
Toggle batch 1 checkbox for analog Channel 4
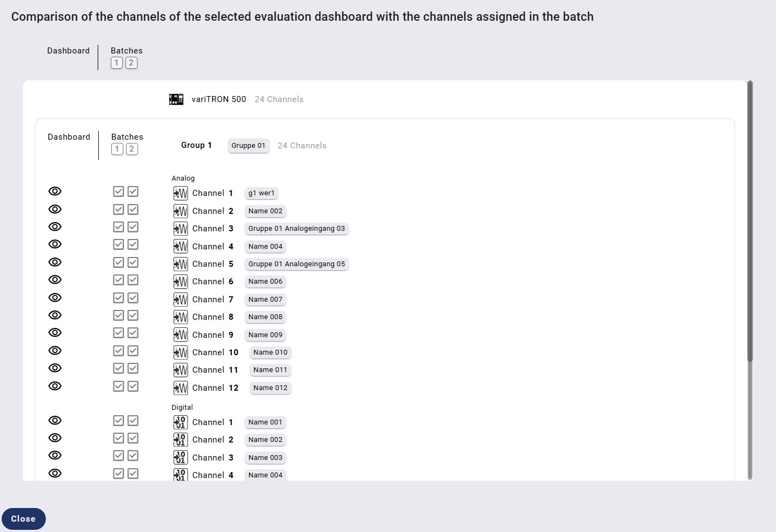118,244
